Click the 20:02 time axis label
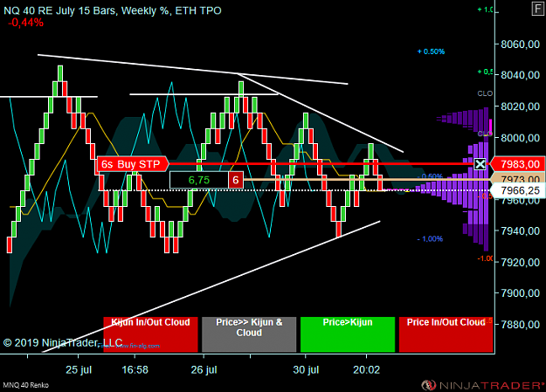The image size is (546, 392). 366,369
